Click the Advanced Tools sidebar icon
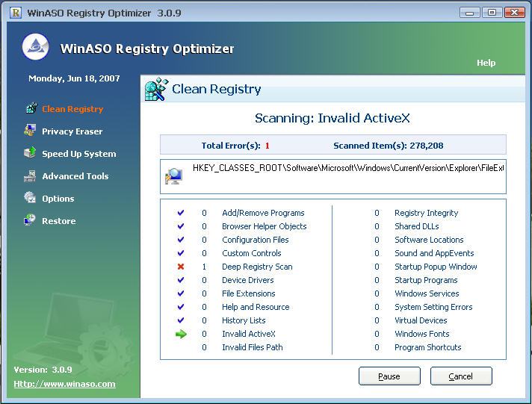 (x=31, y=176)
